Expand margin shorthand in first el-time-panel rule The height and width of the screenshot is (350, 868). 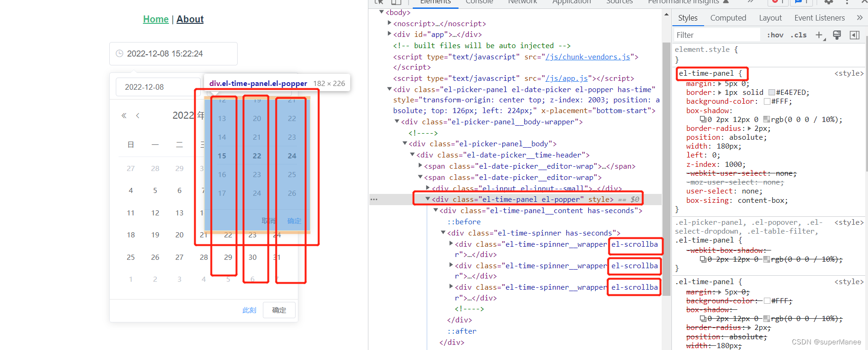click(720, 84)
